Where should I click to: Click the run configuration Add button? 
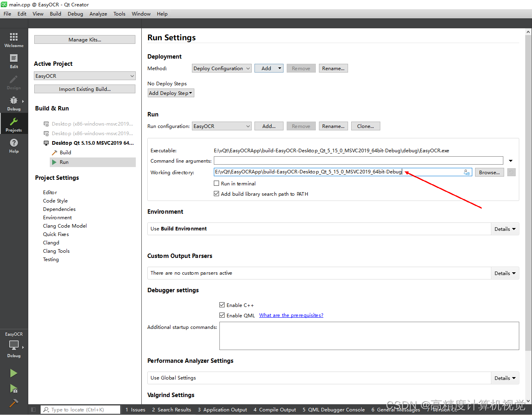tap(269, 126)
